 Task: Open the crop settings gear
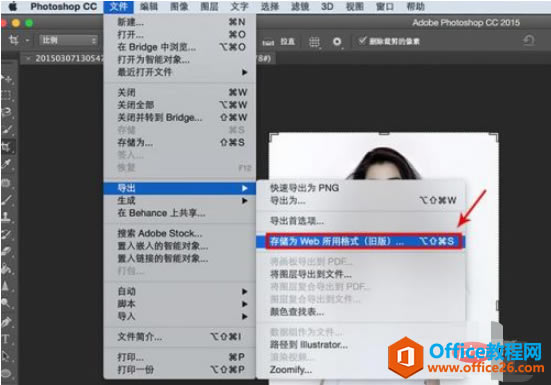click(337, 42)
